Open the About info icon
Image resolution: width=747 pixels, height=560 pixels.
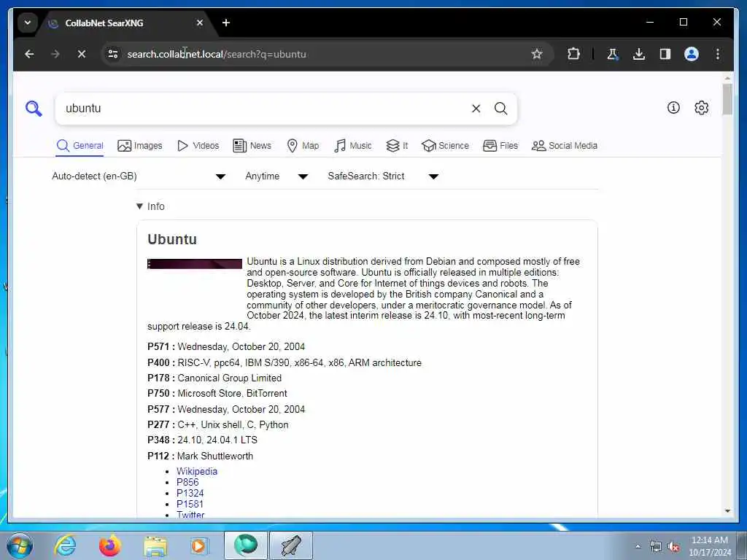coord(673,108)
